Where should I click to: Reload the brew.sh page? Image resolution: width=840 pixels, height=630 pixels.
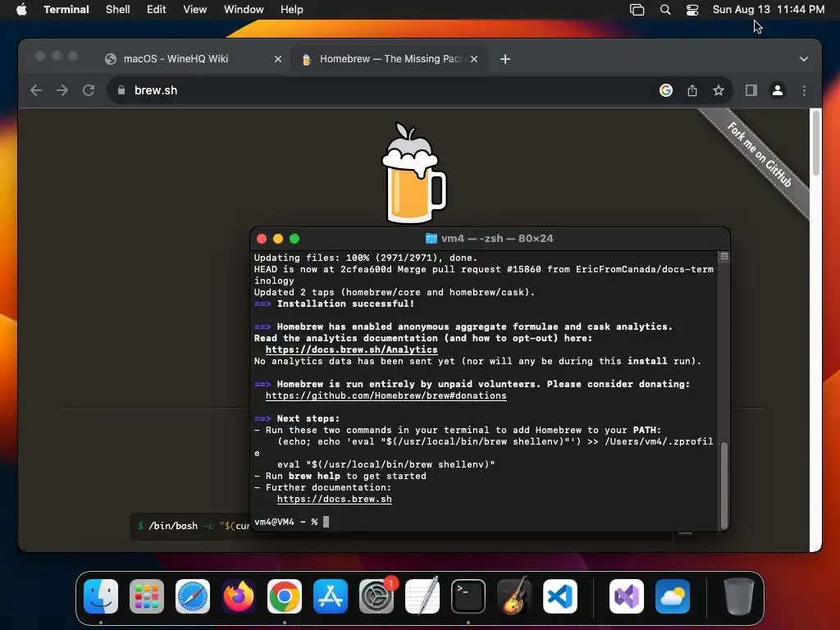click(89, 90)
